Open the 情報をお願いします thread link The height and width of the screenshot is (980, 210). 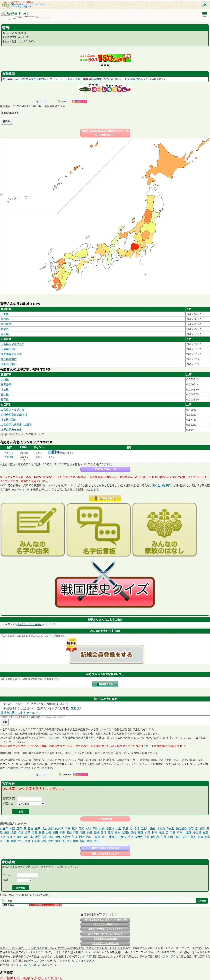click(x=13, y=713)
